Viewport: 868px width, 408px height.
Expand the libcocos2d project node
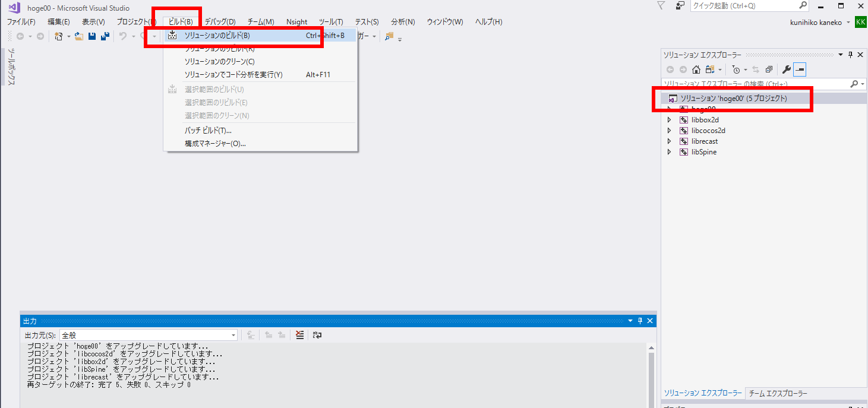670,131
